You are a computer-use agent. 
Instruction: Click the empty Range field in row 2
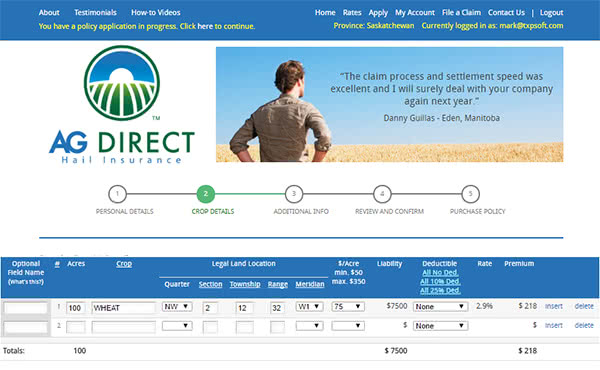coord(277,327)
